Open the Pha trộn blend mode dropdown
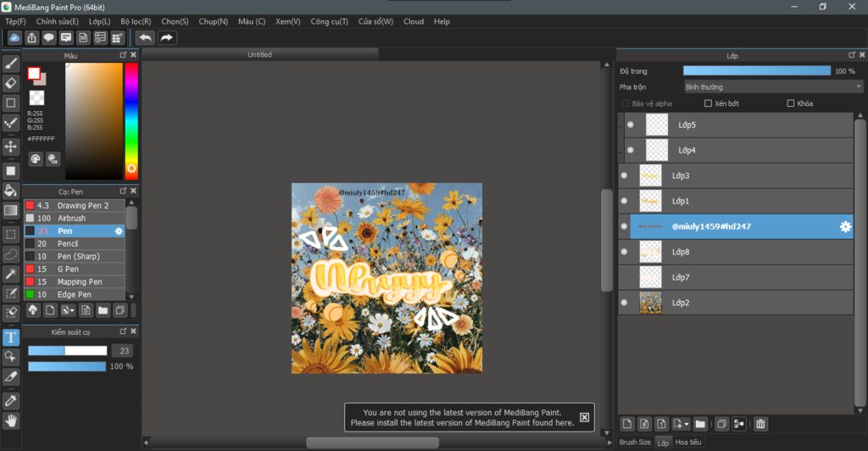868x451 pixels. coord(773,86)
